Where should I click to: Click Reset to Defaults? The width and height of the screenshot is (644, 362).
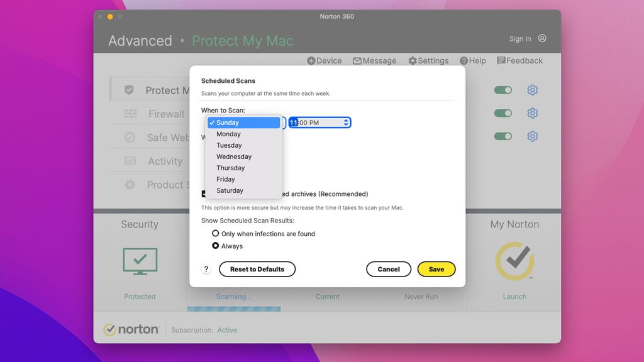pos(257,269)
